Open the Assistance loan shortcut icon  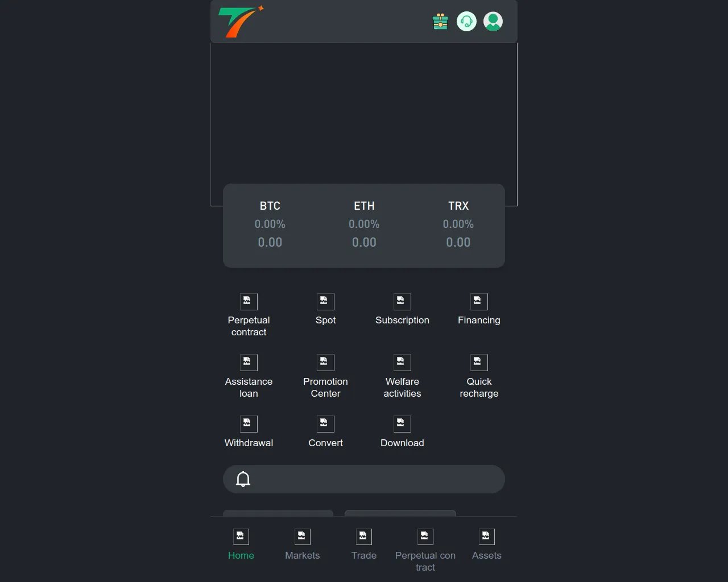point(249,363)
